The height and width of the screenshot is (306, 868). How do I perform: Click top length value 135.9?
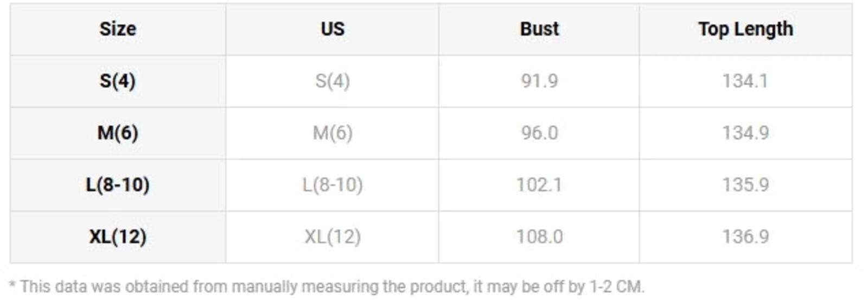[745, 185]
